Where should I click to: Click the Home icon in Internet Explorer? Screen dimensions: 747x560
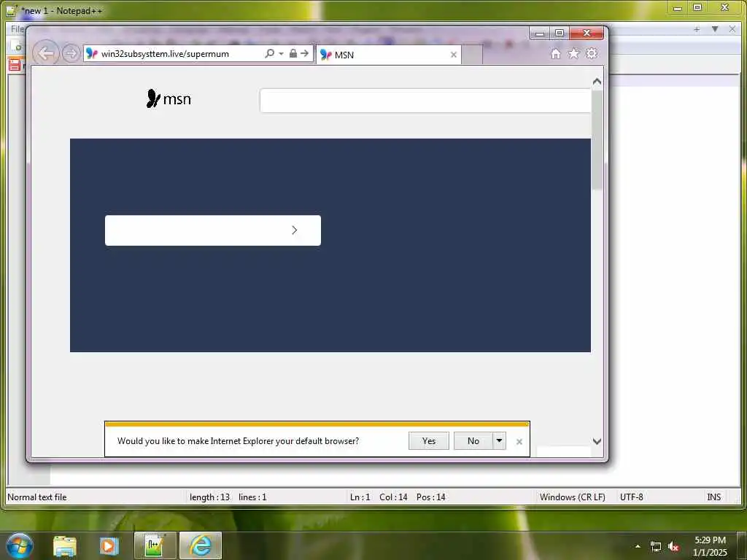[x=555, y=53]
